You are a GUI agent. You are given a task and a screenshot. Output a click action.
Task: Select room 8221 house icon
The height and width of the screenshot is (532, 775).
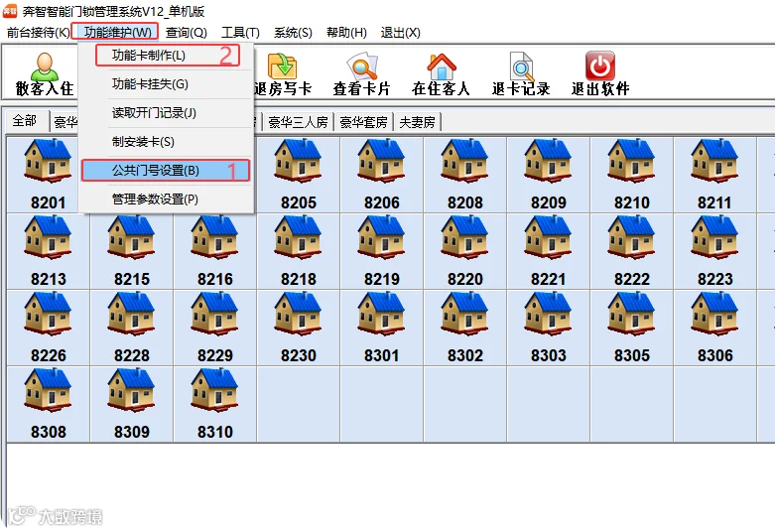pyautogui.click(x=548, y=237)
